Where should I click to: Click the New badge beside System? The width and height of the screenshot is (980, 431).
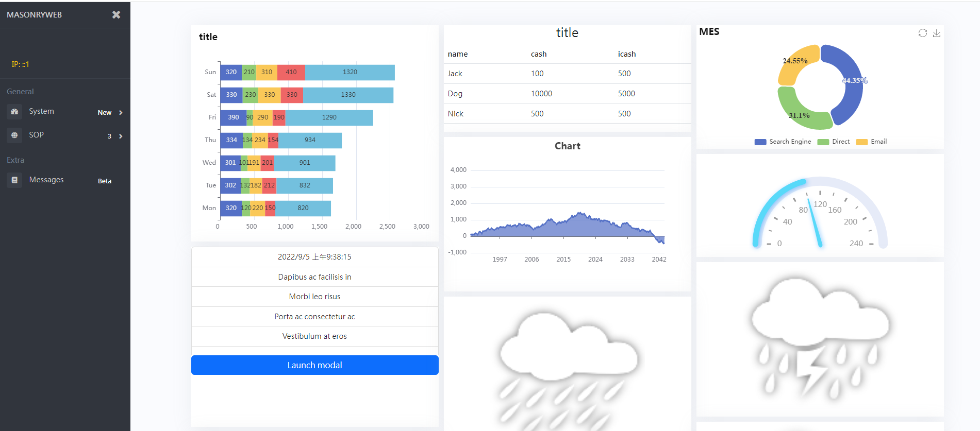click(x=105, y=113)
